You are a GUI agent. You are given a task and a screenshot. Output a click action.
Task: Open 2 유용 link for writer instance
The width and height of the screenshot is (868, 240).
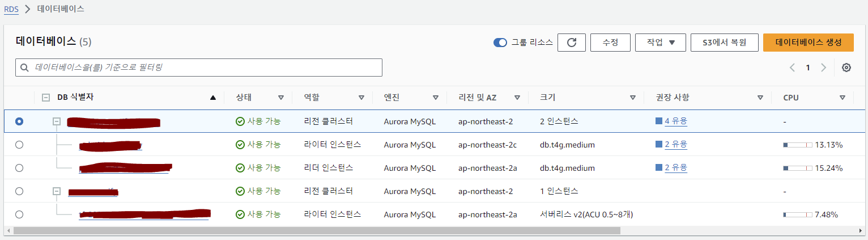point(676,144)
